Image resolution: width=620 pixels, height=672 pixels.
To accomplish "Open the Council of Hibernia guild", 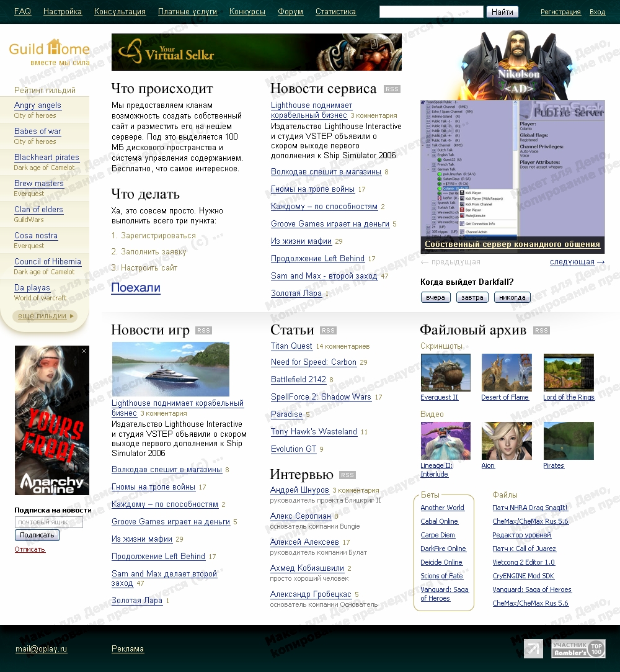I will pos(48,262).
